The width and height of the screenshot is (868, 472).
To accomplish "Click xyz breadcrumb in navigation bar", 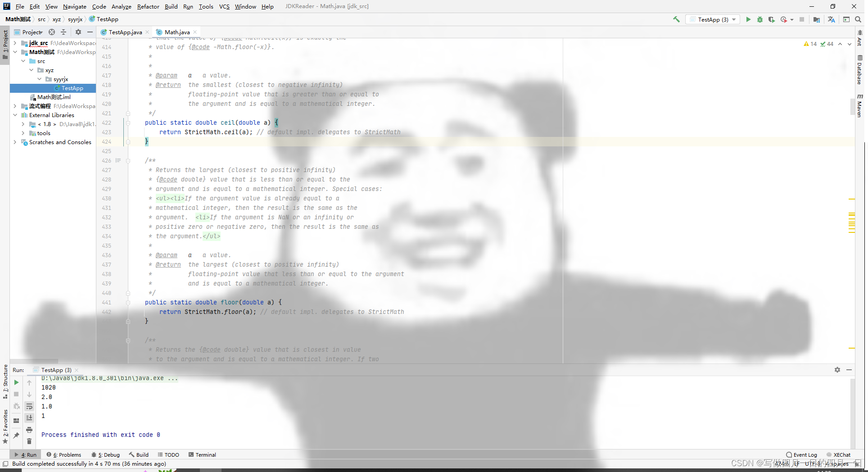I will click(56, 19).
